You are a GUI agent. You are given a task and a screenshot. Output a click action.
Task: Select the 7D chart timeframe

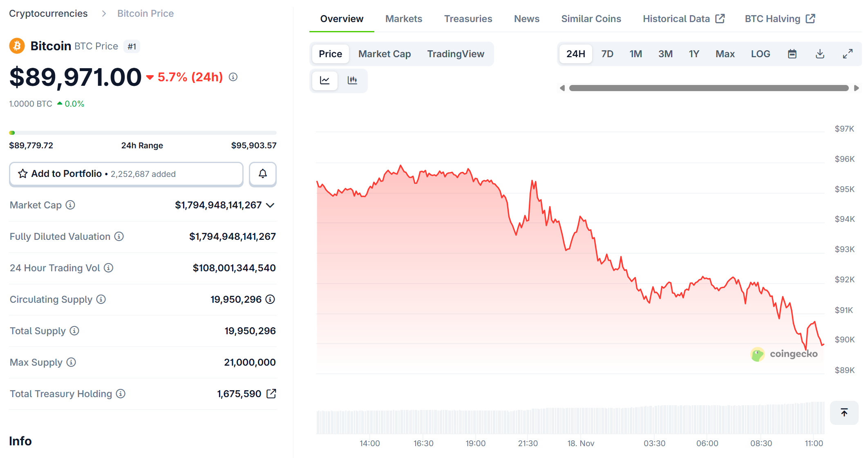(x=607, y=54)
